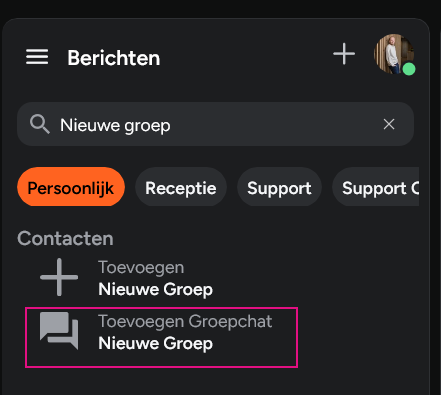This screenshot has height=395, width=441.
Task: Click the group chat bubbles icon
Action: 59,331
